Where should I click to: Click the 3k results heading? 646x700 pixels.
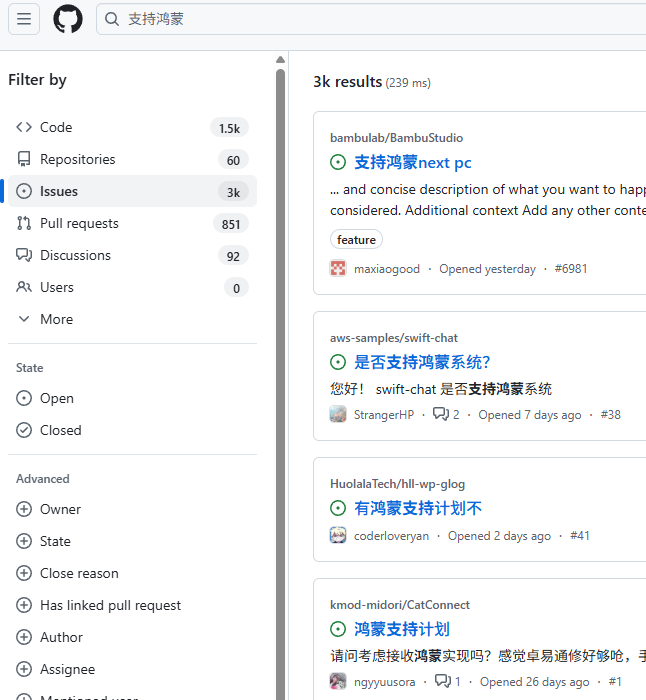coord(347,82)
